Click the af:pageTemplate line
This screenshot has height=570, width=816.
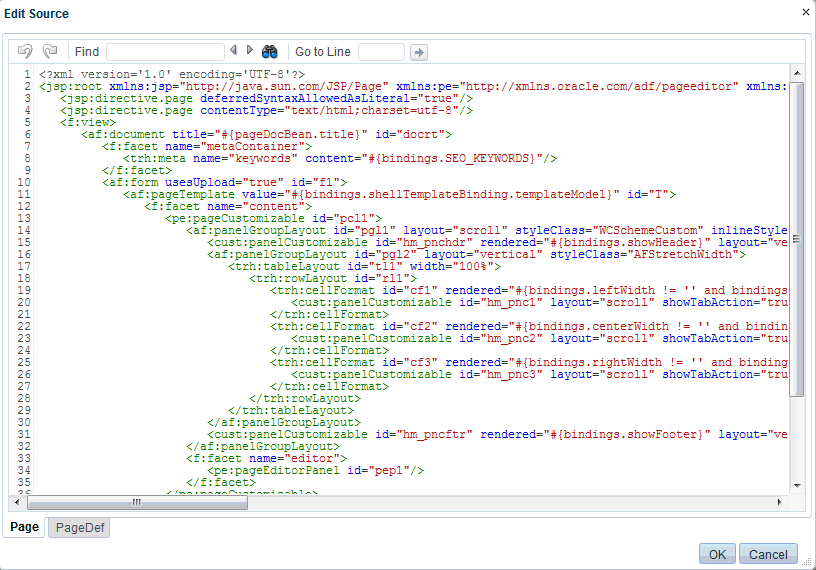click(399, 194)
